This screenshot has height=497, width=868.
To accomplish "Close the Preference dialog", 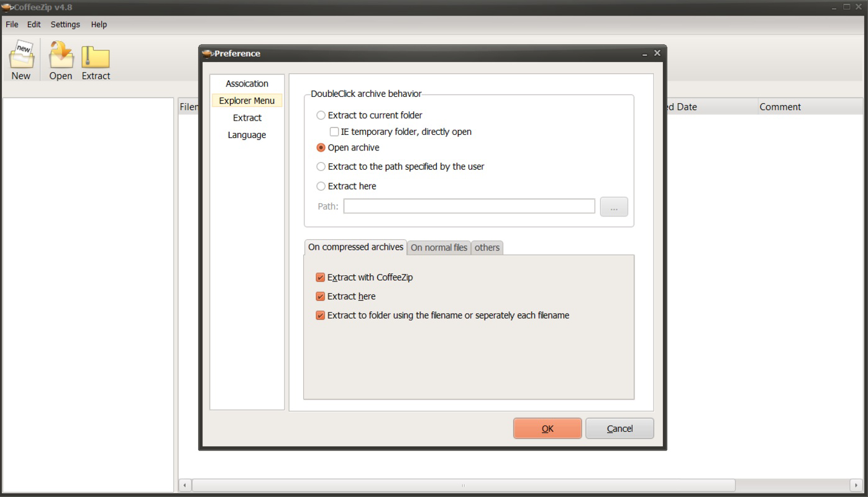I will (657, 53).
